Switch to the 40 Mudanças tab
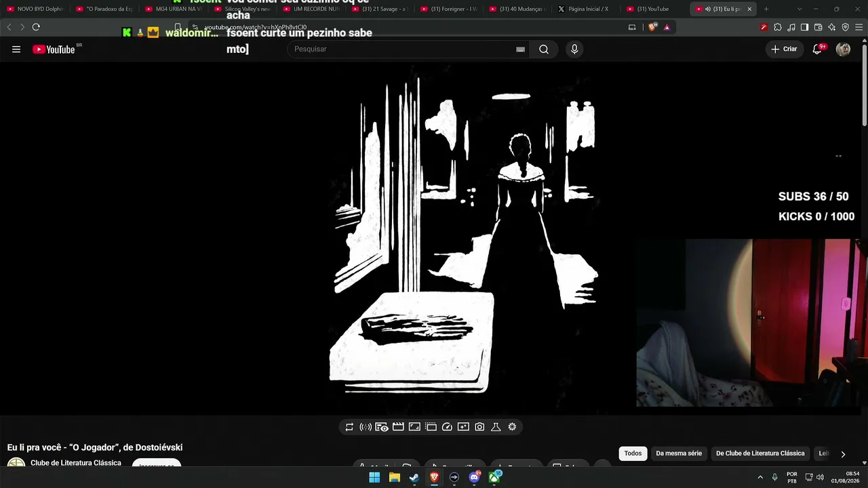The width and height of the screenshot is (868, 488). 517,9
